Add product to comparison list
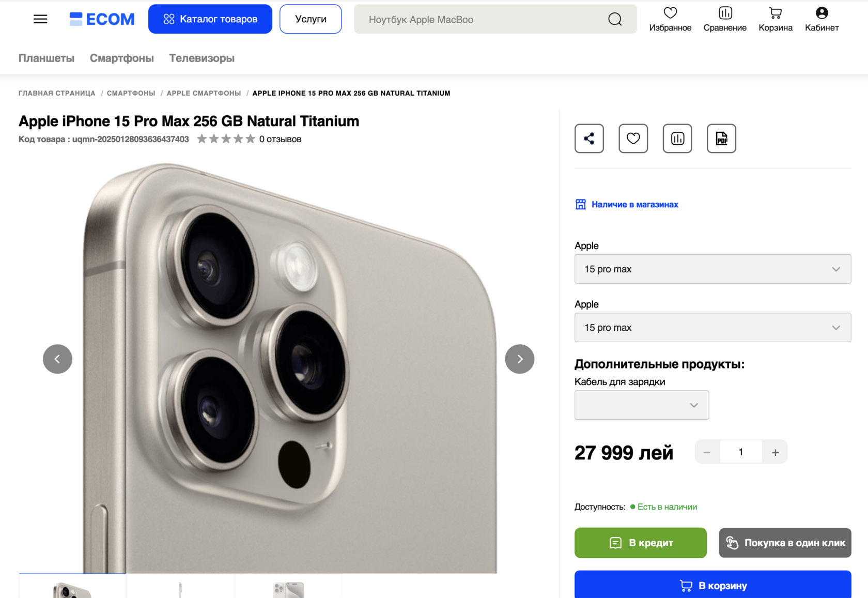 pyautogui.click(x=677, y=139)
